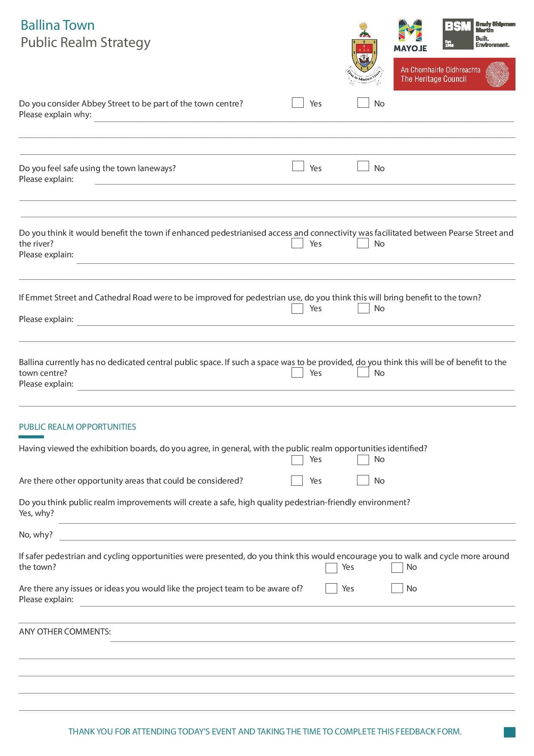Click the ANY OTHER COMMENTS first line
Screen dimensions: 534x756
[x=313, y=636]
